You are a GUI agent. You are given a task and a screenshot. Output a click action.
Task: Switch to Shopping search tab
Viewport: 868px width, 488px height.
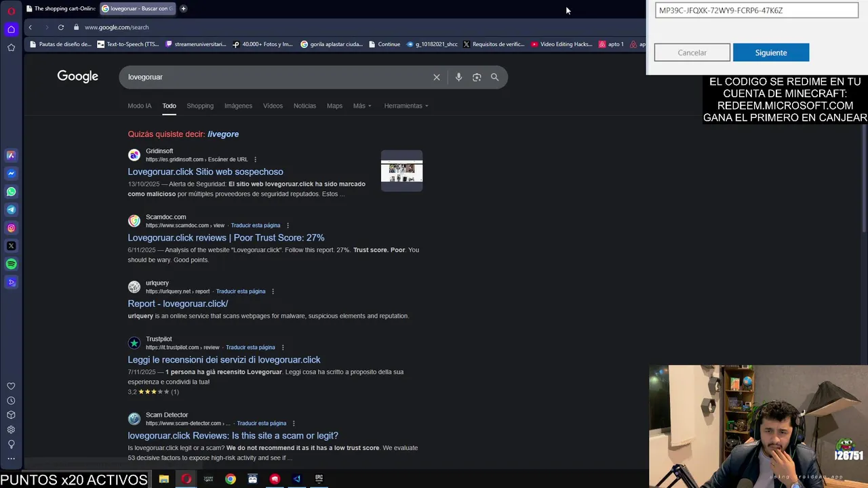coord(200,106)
